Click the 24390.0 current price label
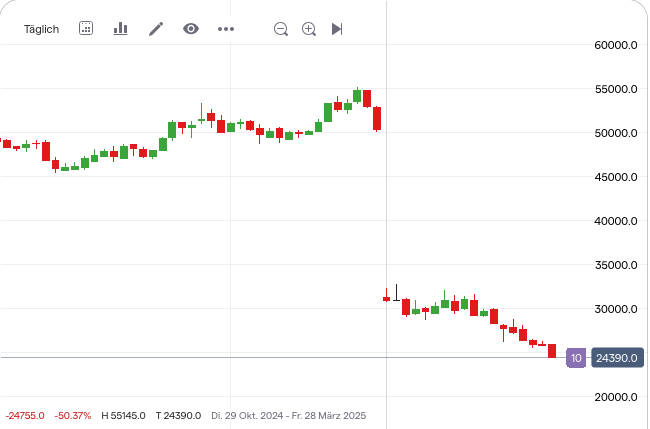The height and width of the screenshot is (429, 650). pyautogui.click(x=616, y=357)
